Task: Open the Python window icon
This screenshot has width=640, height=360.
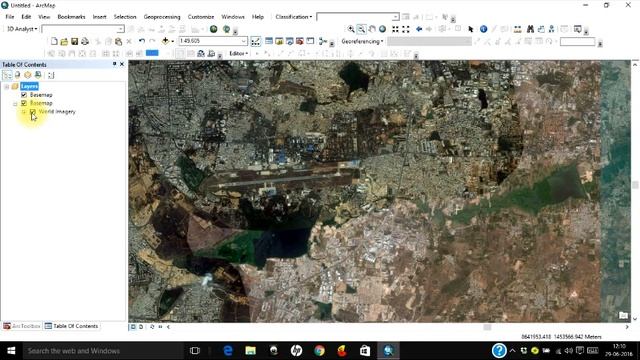Action: click(310, 41)
